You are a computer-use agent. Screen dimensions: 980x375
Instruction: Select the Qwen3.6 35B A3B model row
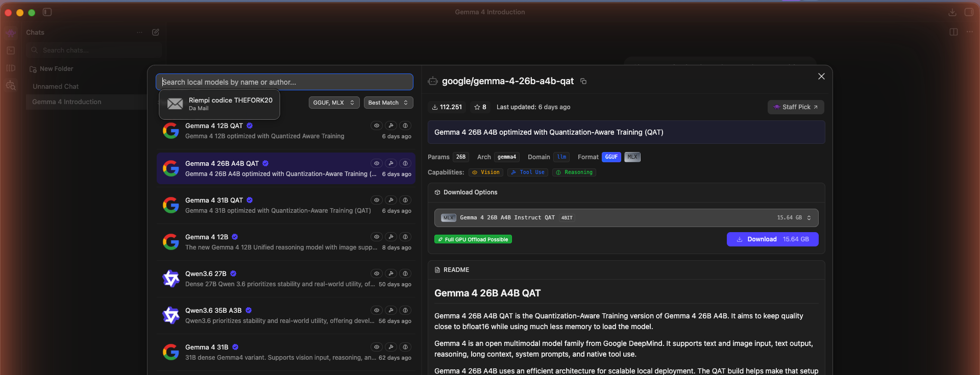286,315
